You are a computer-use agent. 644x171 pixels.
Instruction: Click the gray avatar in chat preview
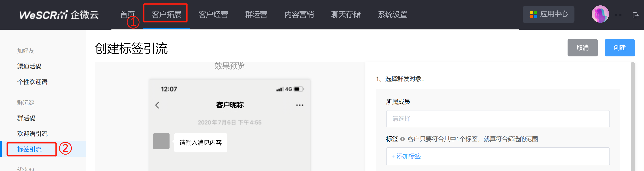(x=161, y=141)
